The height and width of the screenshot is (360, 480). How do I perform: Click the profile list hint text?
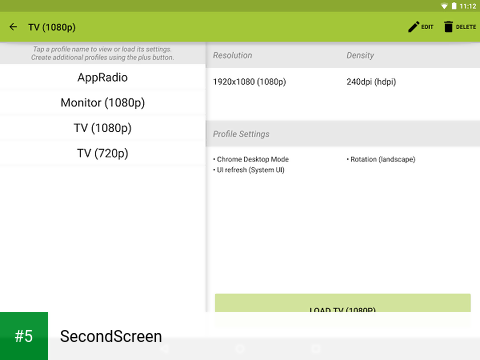click(102, 53)
